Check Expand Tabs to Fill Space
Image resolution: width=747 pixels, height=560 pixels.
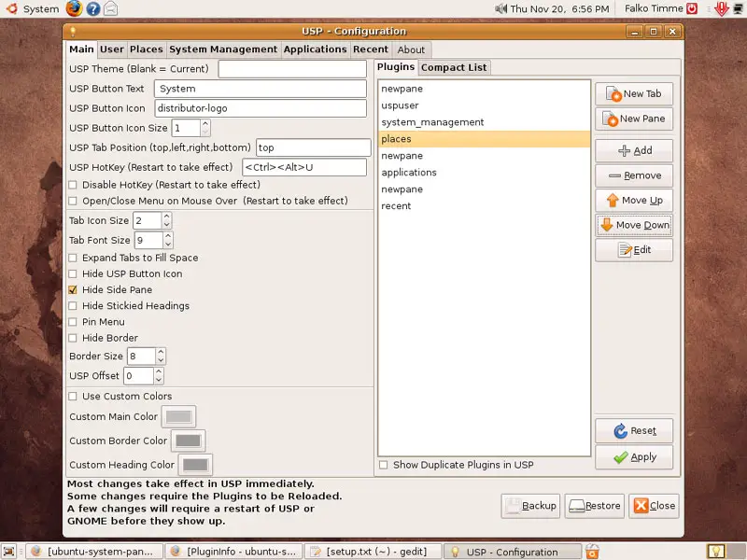(73, 258)
